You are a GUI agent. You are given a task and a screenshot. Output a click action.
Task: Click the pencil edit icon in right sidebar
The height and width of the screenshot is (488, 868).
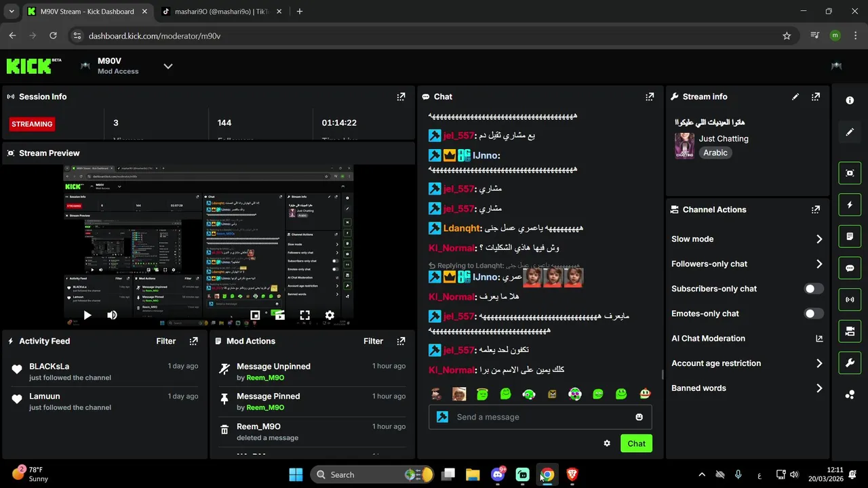pyautogui.click(x=850, y=131)
